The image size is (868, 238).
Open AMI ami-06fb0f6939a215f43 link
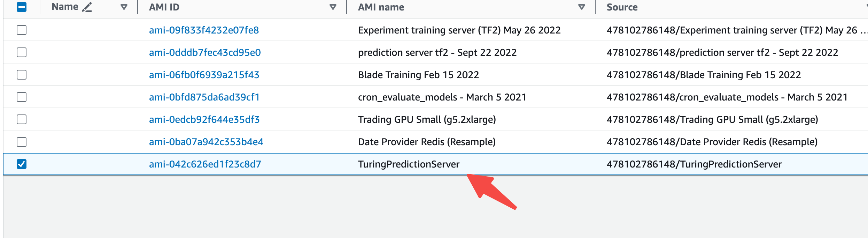coord(204,75)
